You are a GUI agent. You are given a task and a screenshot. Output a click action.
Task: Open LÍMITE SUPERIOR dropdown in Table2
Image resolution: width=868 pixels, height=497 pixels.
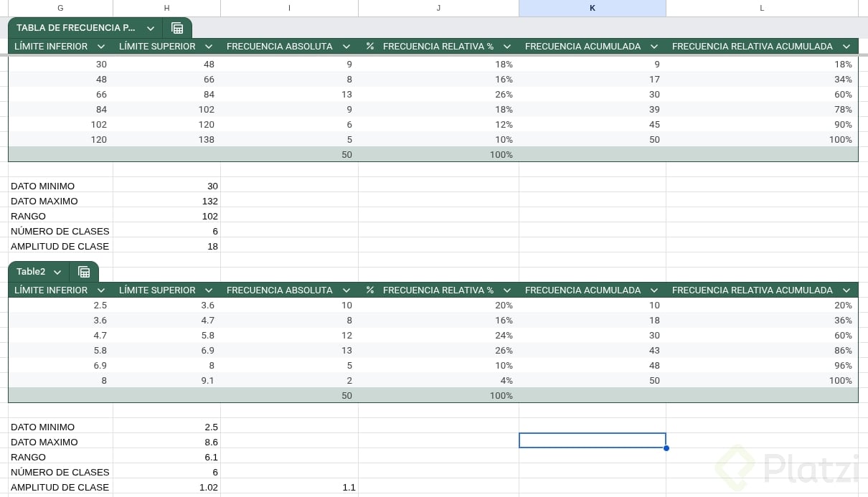point(209,290)
